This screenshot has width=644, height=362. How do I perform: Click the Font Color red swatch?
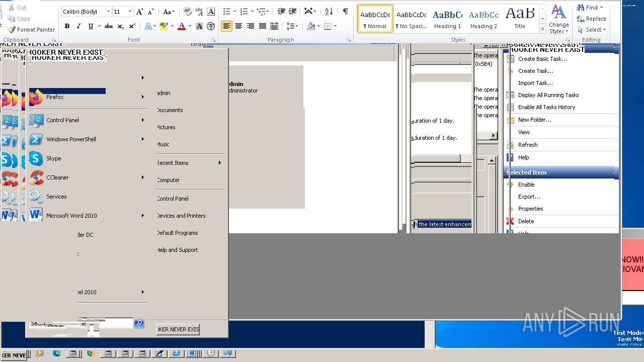pos(182,26)
